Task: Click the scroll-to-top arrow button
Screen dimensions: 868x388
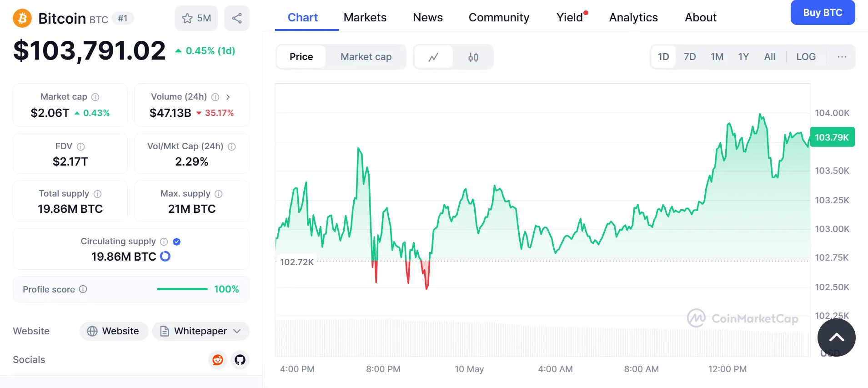Action: (837, 338)
